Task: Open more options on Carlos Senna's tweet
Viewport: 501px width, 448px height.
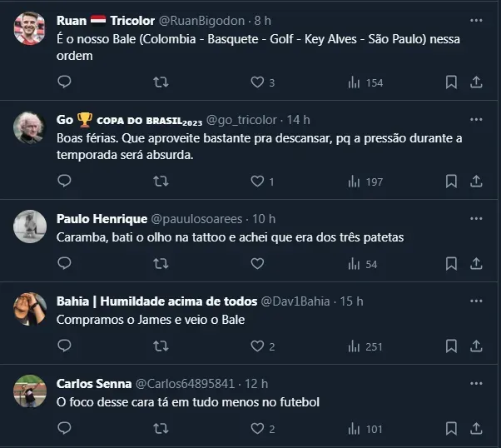Action: coord(476,383)
